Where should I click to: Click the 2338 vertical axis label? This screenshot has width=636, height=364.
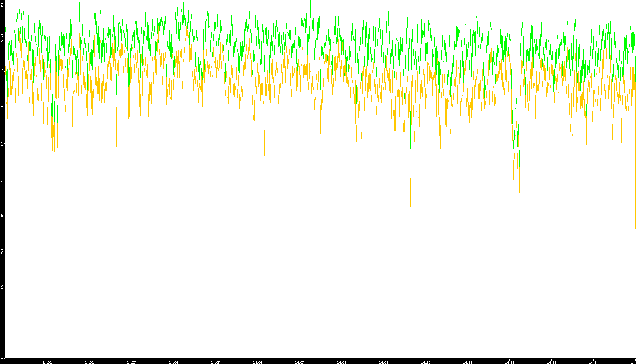tap(2, 217)
